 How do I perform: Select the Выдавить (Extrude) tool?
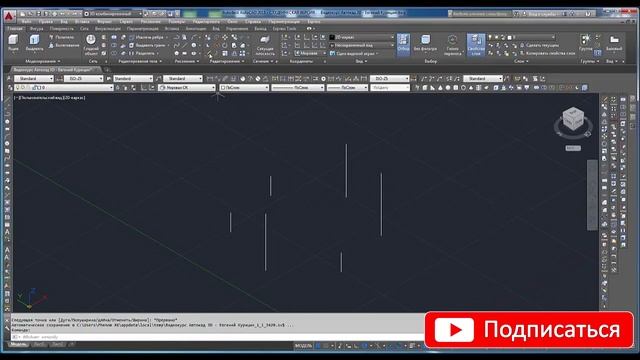34,43
